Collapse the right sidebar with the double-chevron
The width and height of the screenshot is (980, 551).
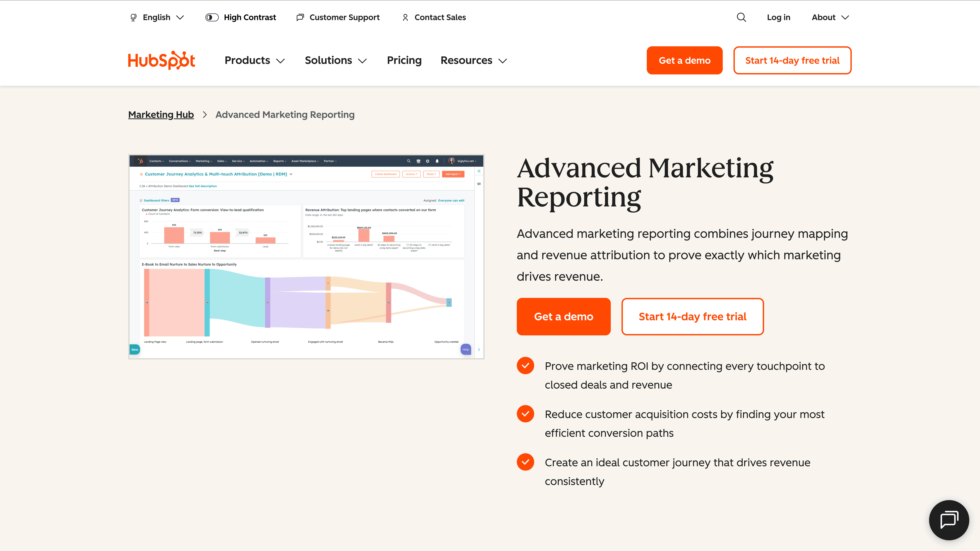tap(479, 171)
